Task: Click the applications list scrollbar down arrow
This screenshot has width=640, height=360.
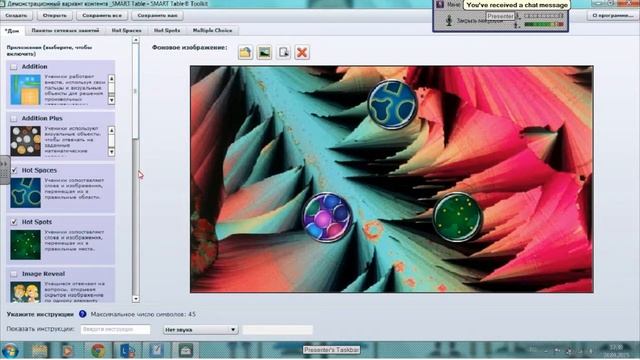Action: pos(136,299)
